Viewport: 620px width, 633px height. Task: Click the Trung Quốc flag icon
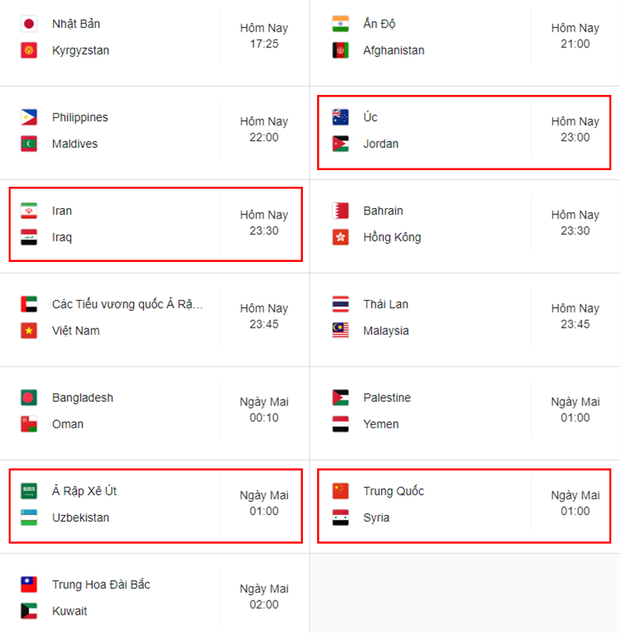[340, 491]
